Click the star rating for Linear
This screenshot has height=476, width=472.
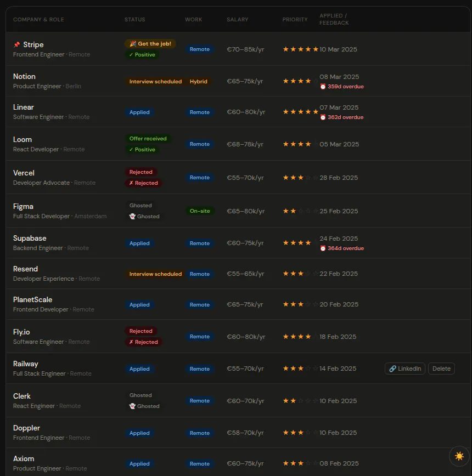click(300, 112)
